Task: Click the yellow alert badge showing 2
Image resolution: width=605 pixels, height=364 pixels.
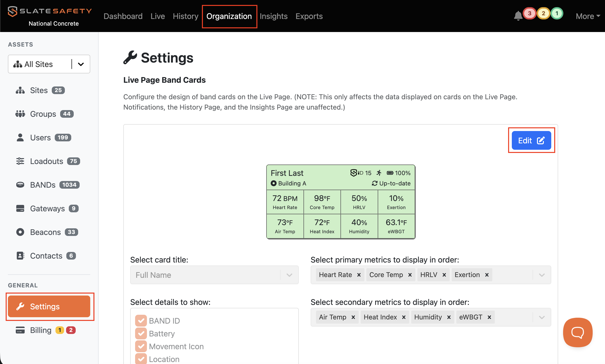Action: pos(543,13)
